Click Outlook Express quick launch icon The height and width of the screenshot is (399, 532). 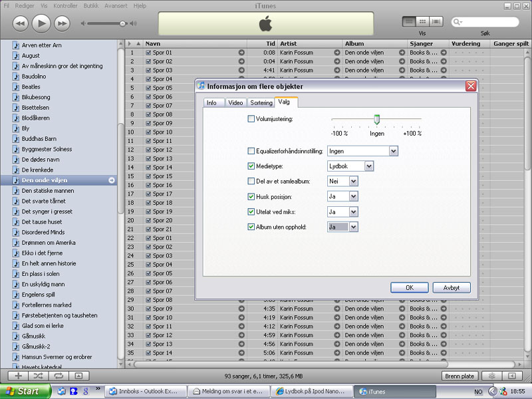tap(61, 391)
